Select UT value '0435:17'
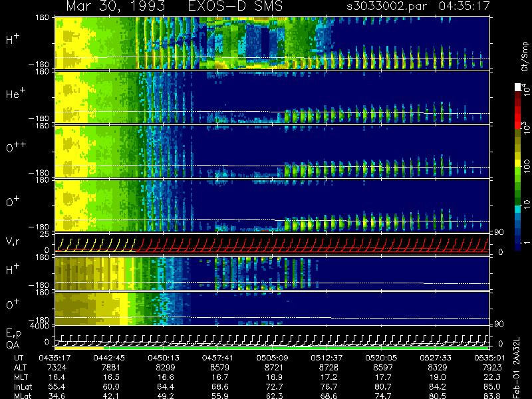The image size is (532, 399). coord(55,358)
